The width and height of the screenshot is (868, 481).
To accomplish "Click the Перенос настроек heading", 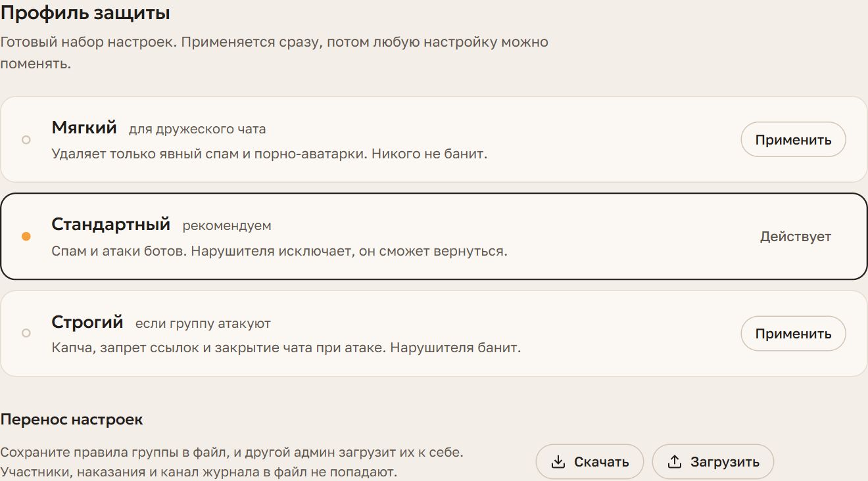I will coord(72,419).
